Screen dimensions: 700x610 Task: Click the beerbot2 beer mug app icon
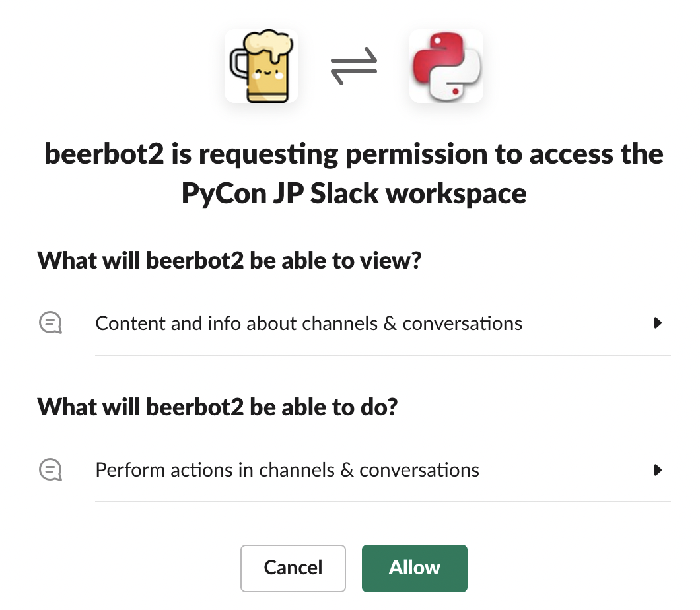pyautogui.click(x=261, y=65)
